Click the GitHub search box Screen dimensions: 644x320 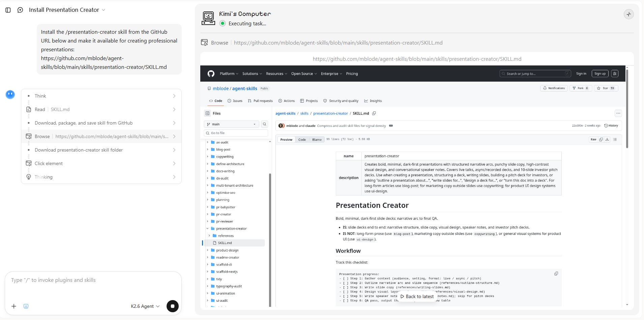[535, 74]
